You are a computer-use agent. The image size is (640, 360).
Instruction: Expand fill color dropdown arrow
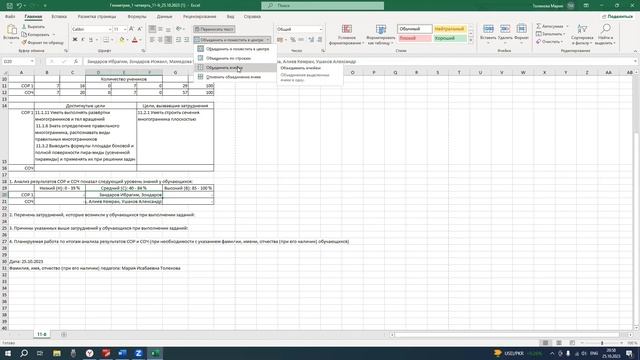point(127,40)
